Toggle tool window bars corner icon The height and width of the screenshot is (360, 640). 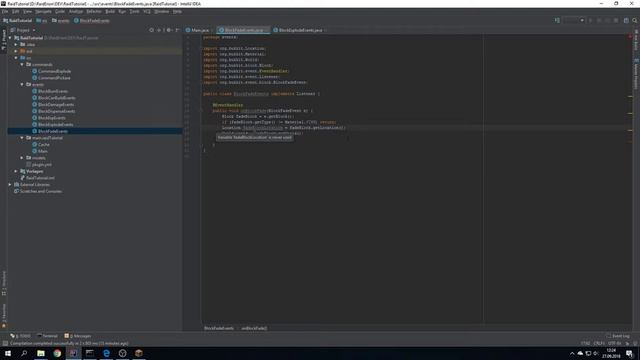coord(5,343)
